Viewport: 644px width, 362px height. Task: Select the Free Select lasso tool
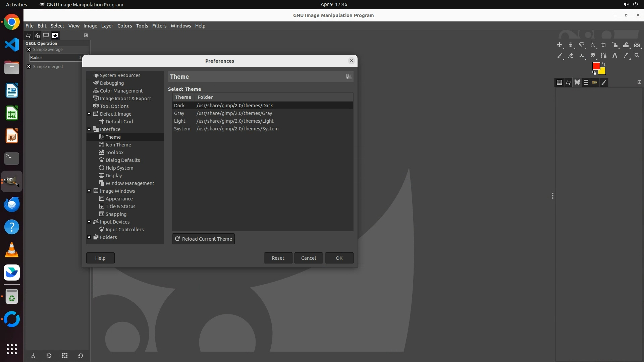pos(582,45)
